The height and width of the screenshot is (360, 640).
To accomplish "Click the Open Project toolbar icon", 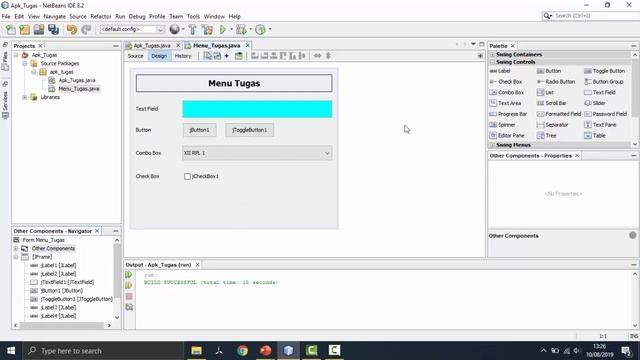I will pyautogui.click(x=39, y=29).
